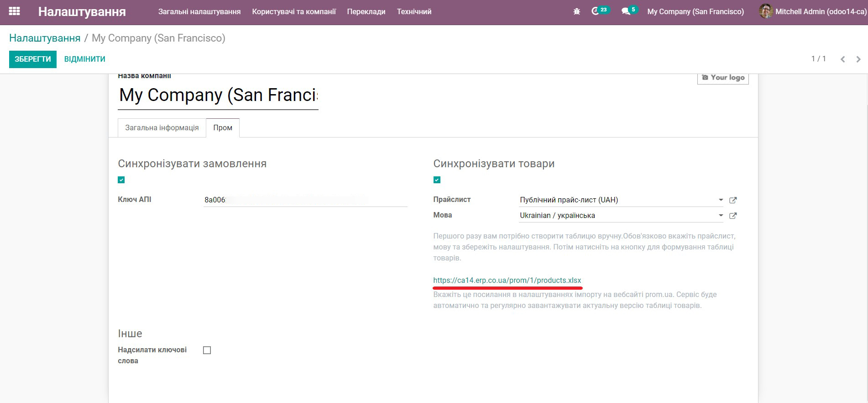
Task: Click the Ключ АПІ input field
Action: [305, 200]
